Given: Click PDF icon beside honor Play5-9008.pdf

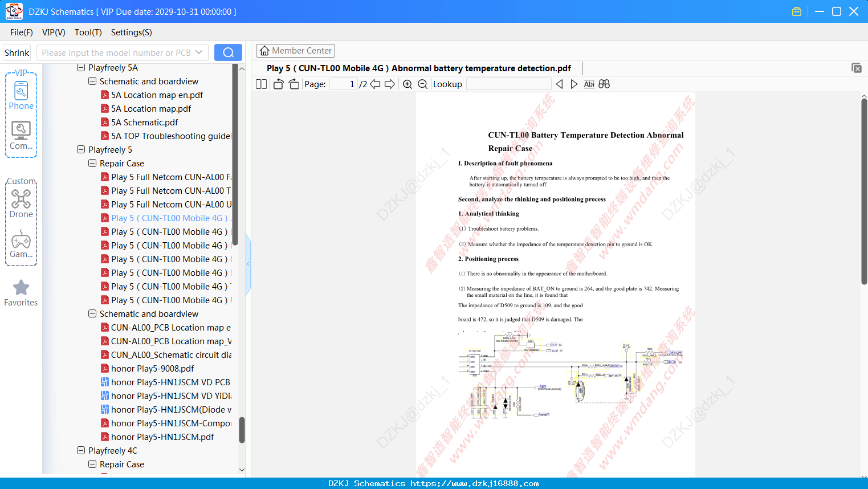Looking at the screenshot, I should coord(105,368).
